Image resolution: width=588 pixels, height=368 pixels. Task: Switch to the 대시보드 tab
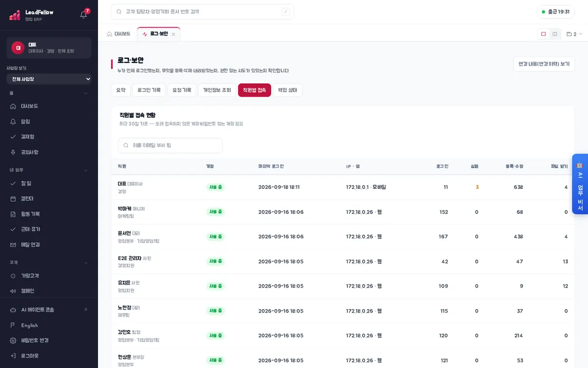119,34
